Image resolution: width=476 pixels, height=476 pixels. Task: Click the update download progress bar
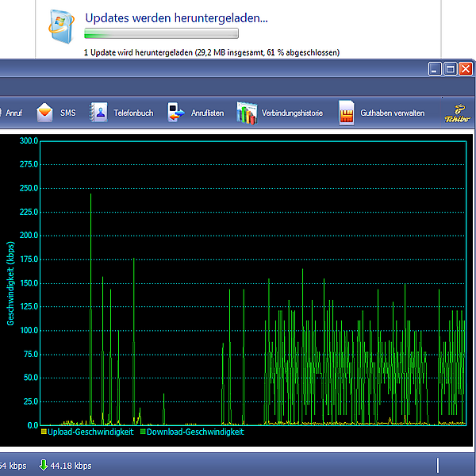click(x=161, y=34)
